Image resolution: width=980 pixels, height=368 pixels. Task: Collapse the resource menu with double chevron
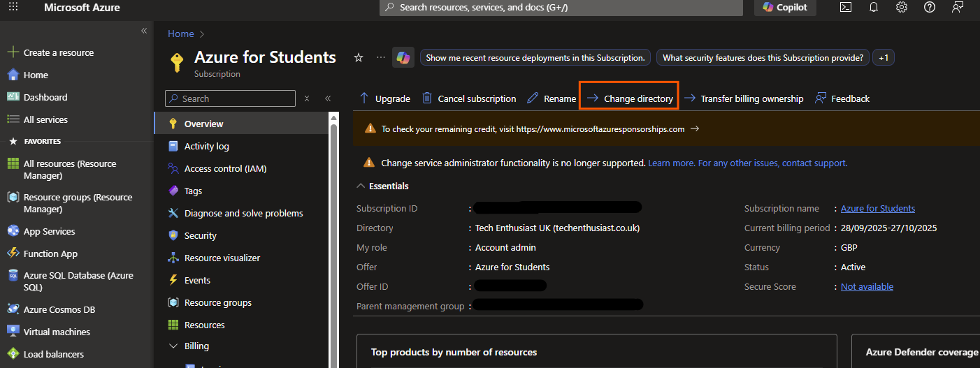[328, 98]
